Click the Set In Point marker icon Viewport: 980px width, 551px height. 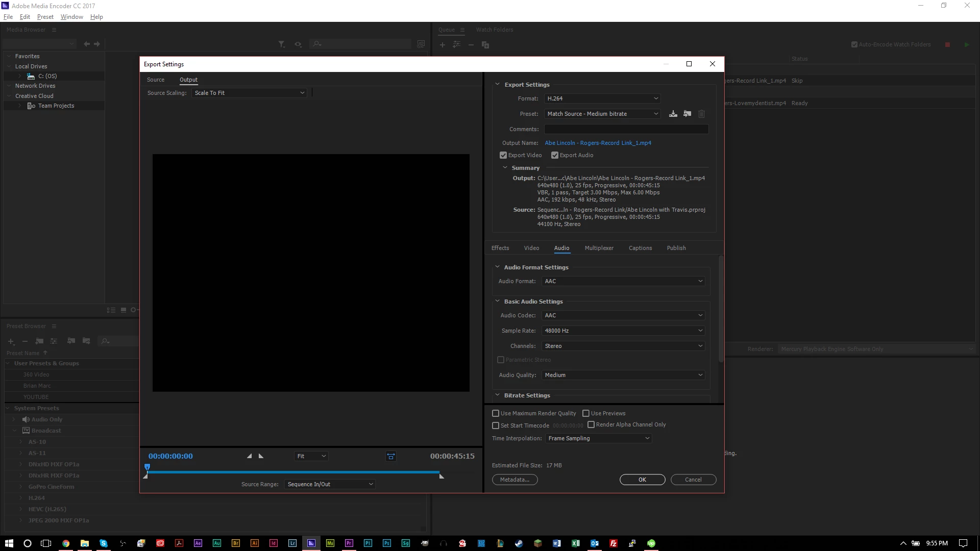point(249,456)
